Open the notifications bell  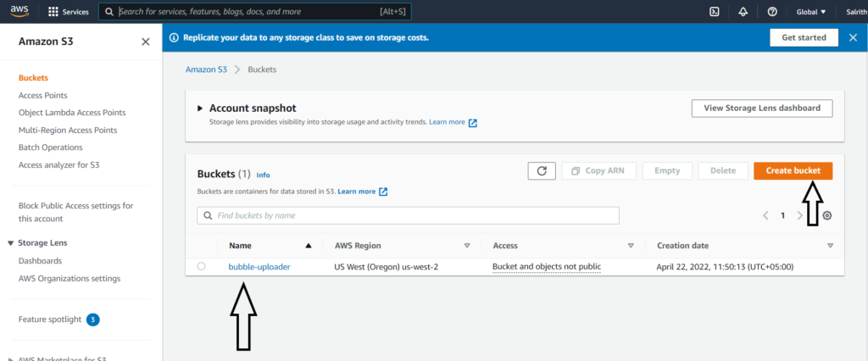pos(743,12)
